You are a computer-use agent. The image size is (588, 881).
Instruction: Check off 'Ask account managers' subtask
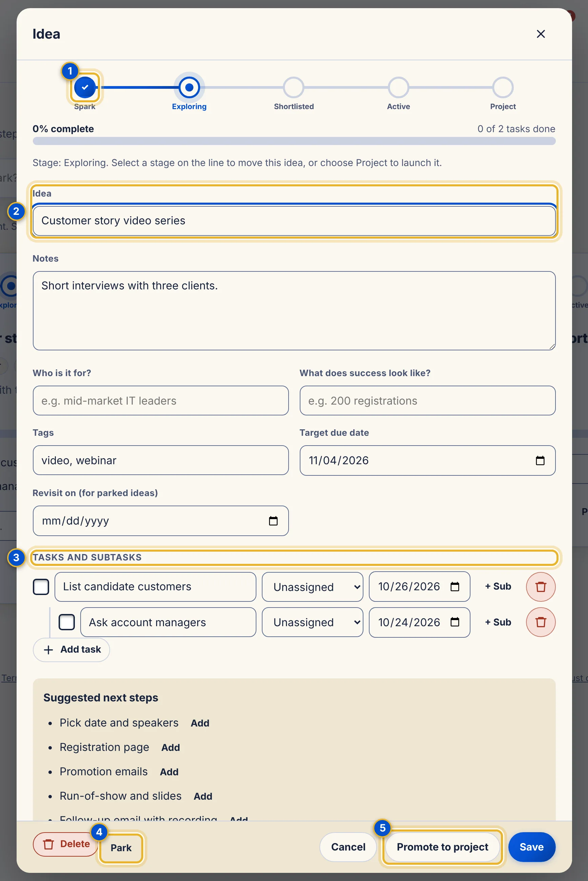tap(67, 622)
